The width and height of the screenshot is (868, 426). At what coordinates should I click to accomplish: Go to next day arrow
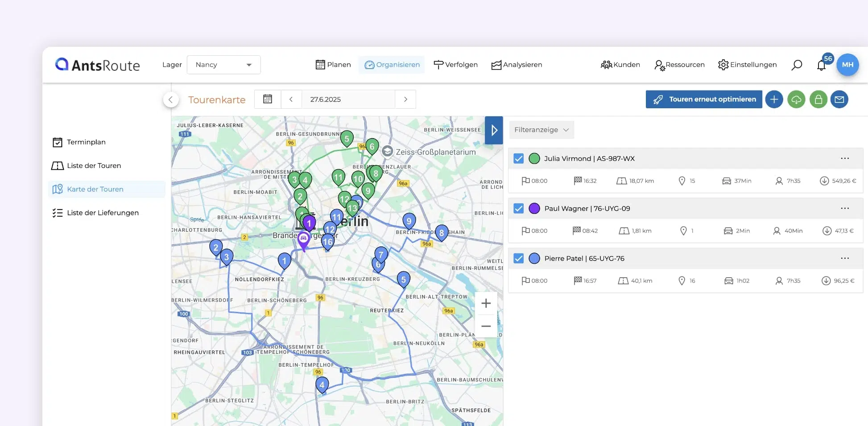[405, 99]
